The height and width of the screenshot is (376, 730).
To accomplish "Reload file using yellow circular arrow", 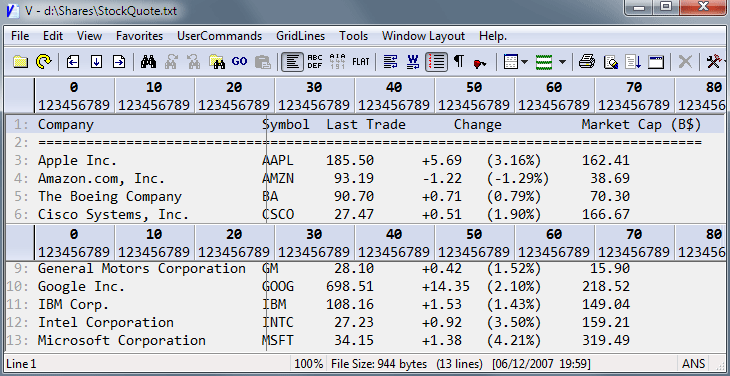I will click(x=44, y=62).
